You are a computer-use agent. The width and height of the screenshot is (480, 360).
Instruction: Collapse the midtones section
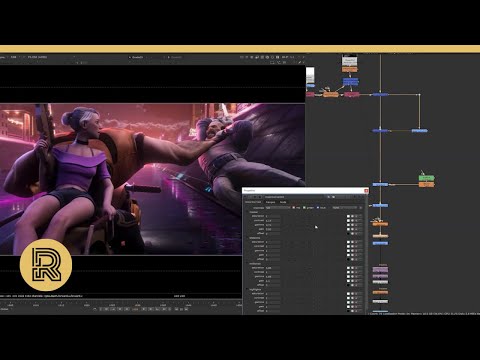(247, 264)
